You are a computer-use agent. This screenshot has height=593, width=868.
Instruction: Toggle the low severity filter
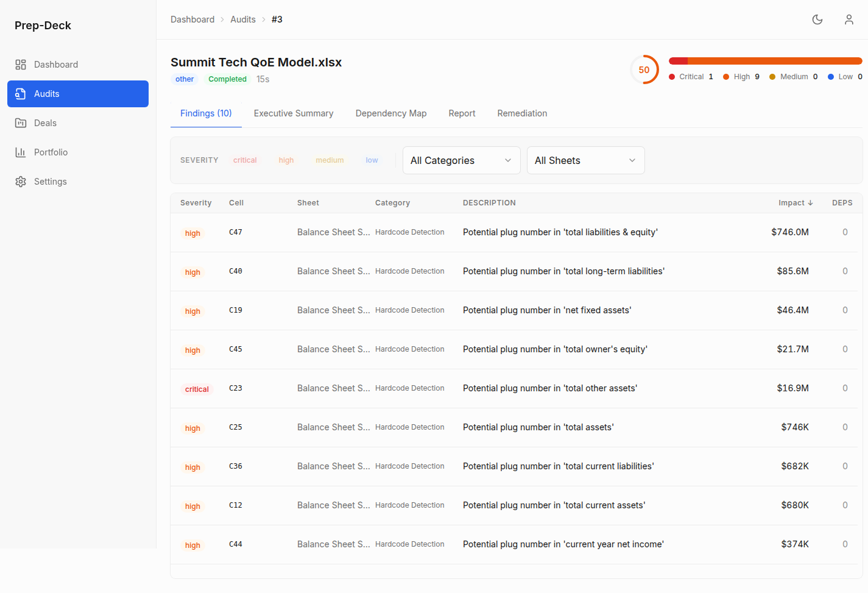pyautogui.click(x=372, y=160)
